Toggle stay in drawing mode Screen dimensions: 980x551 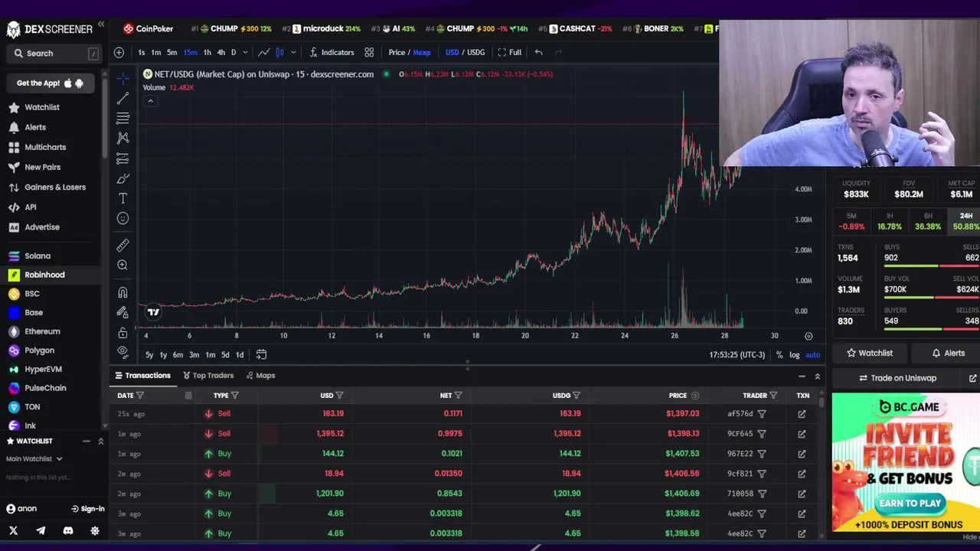point(122,312)
